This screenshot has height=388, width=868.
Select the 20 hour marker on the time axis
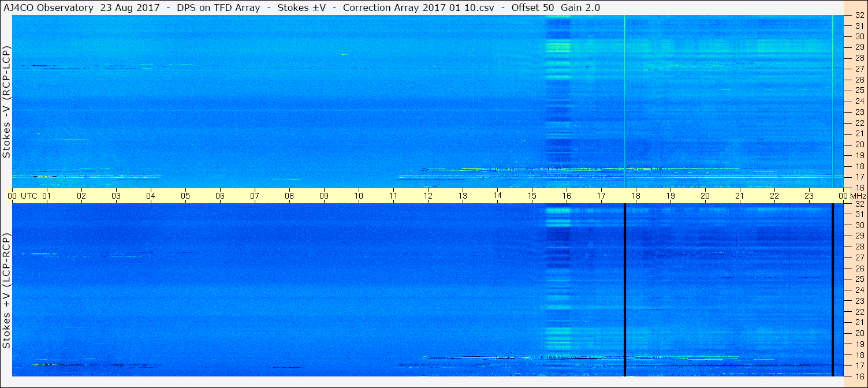(705, 196)
